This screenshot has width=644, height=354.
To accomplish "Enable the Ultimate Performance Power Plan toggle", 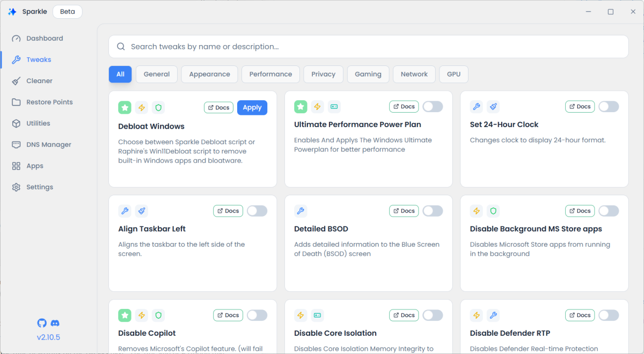I will pyautogui.click(x=433, y=107).
